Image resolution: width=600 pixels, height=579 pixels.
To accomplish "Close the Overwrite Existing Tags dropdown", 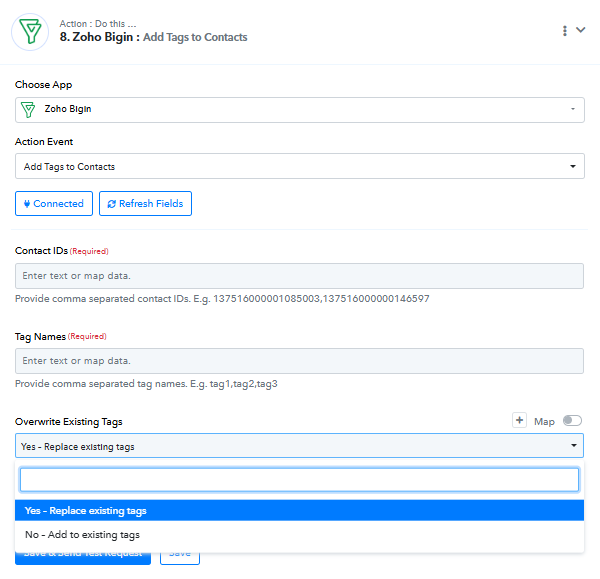I will click(x=573, y=446).
